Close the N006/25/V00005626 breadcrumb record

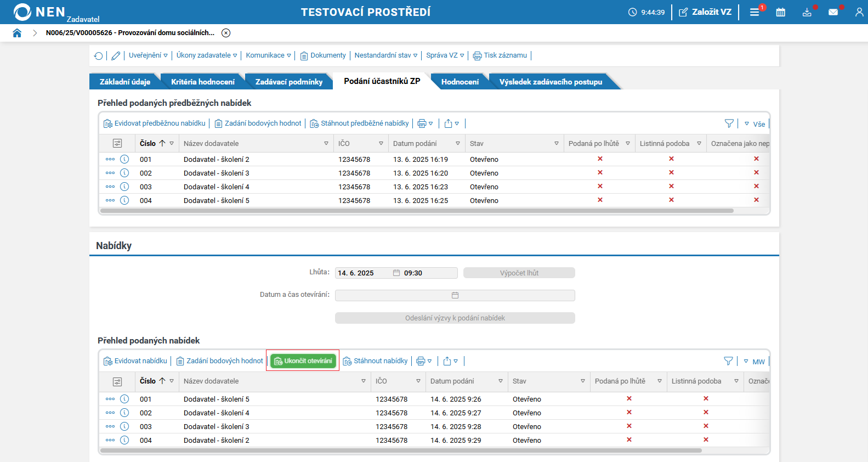(x=226, y=33)
